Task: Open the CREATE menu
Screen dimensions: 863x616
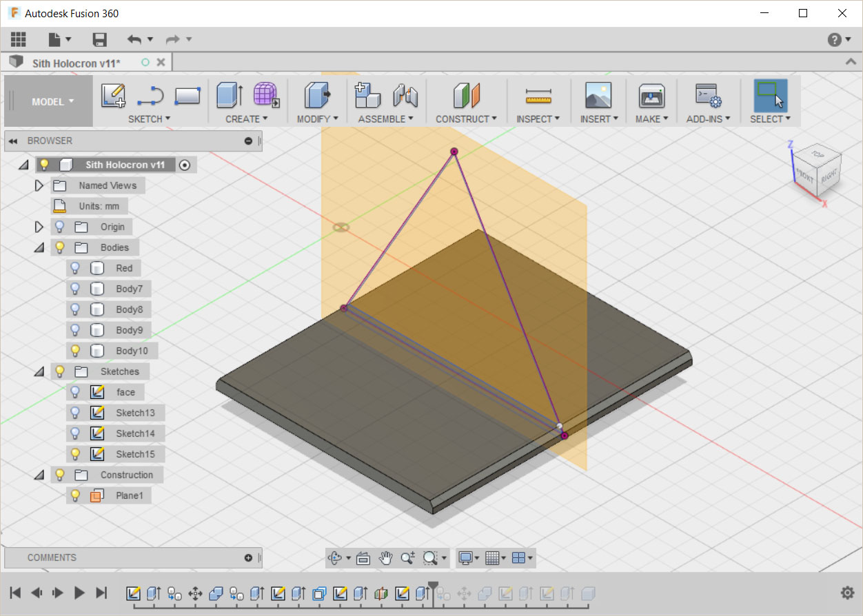Action: point(247,119)
